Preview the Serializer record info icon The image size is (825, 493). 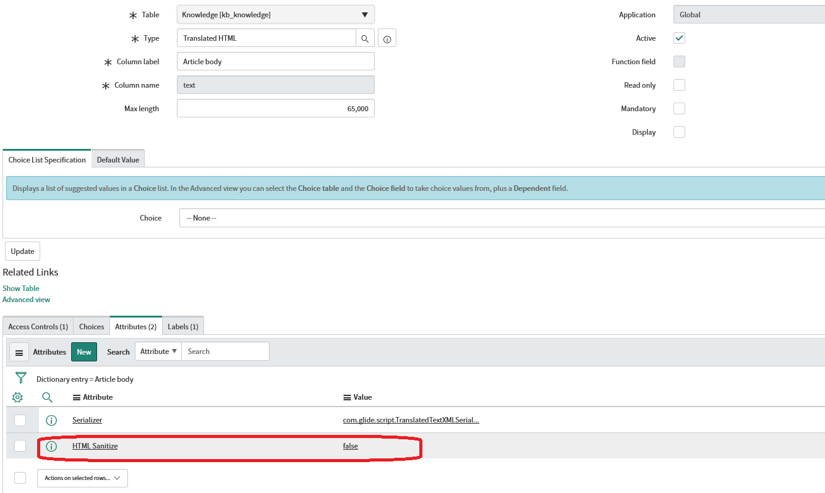click(x=51, y=420)
